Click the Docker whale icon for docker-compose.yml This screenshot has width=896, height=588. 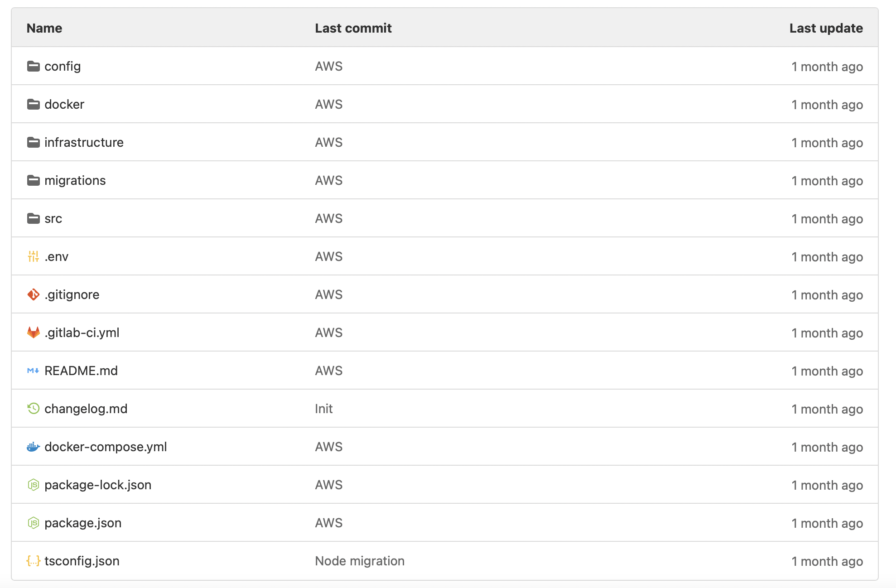tap(33, 447)
